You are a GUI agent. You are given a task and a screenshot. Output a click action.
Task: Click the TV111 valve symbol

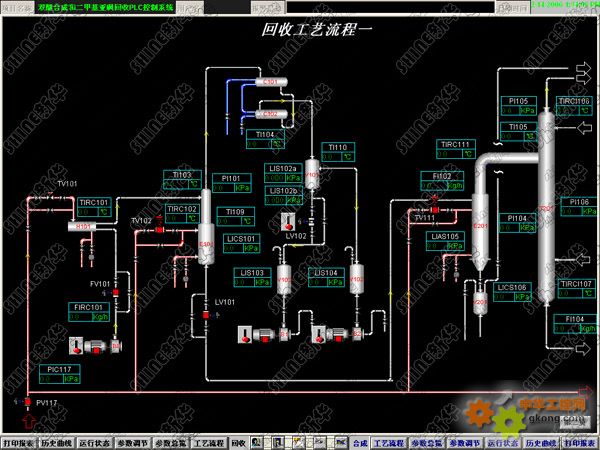point(436,211)
